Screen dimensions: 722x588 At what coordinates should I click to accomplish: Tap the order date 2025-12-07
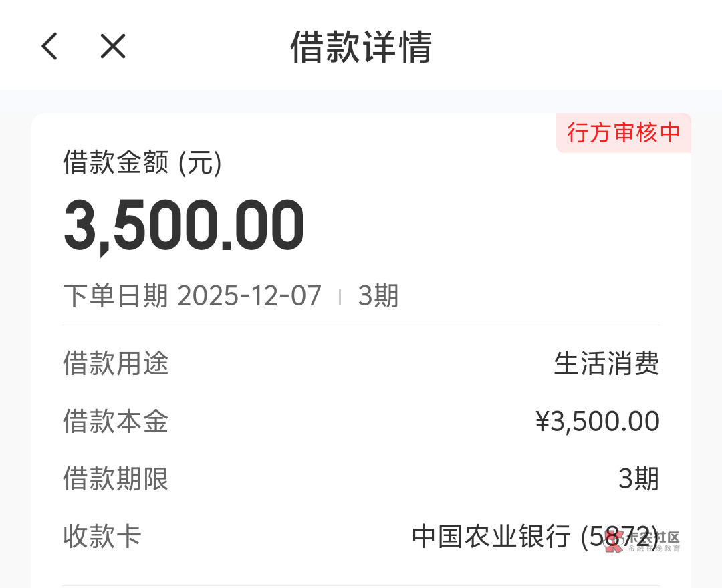(x=249, y=296)
